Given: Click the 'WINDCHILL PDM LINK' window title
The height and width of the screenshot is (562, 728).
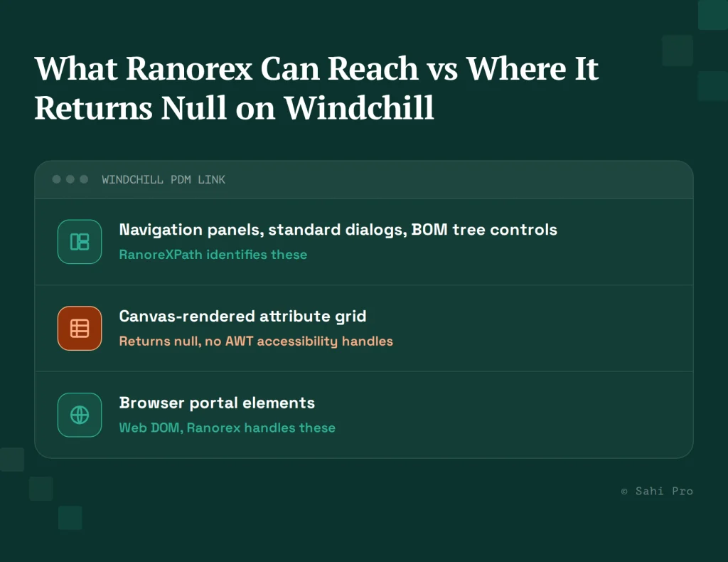Looking at the screenshot, I should click(x=164, y=180).
